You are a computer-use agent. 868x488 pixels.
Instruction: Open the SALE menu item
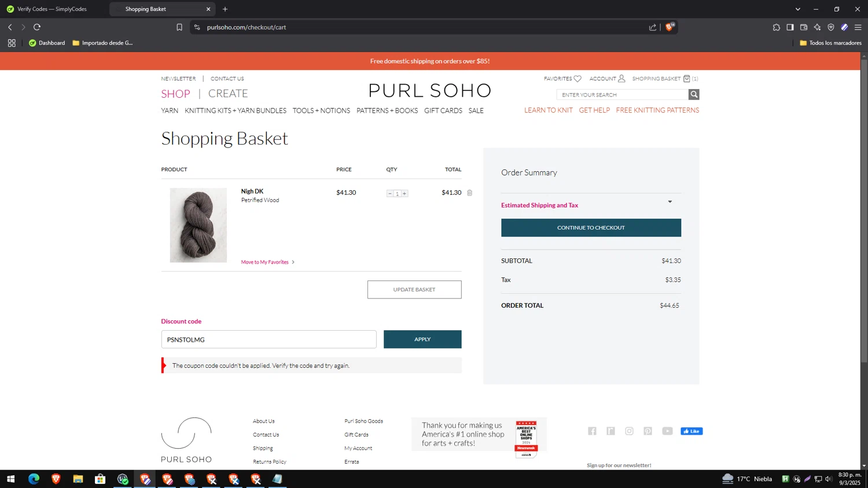point(476,110)
